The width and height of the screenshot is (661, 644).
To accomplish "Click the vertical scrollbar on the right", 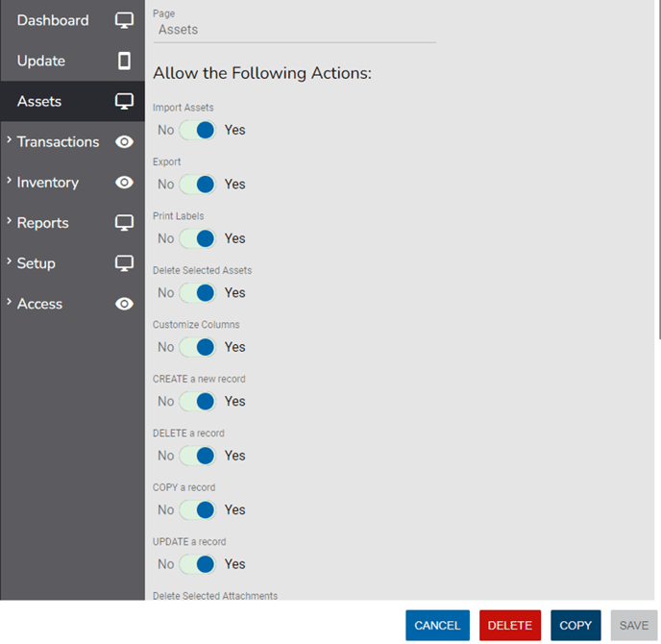I will pos(658,169).
